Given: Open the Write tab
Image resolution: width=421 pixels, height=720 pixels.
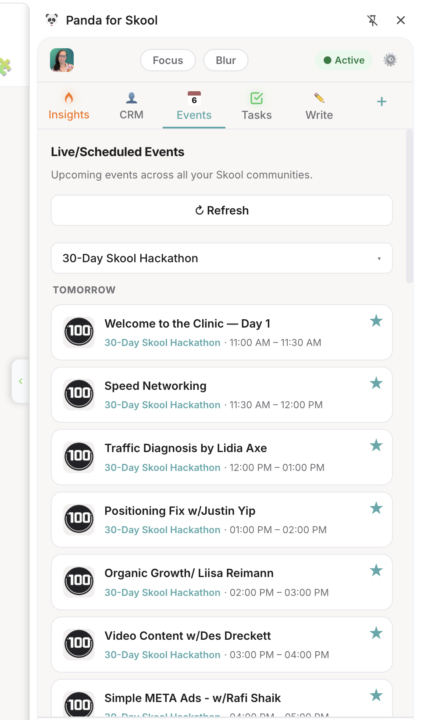Looking at the screenshot, I should pyautogui.click(x=319, y=106).
